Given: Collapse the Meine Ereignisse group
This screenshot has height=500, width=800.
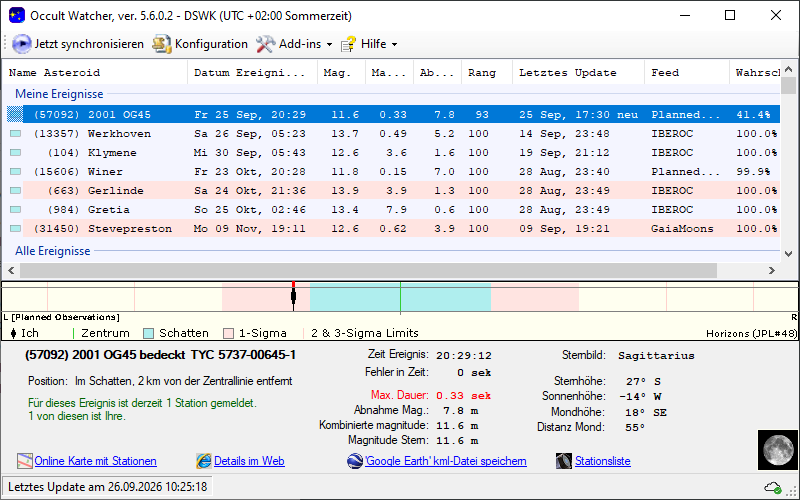Looking at the screenshot, I should click(59, 94).
